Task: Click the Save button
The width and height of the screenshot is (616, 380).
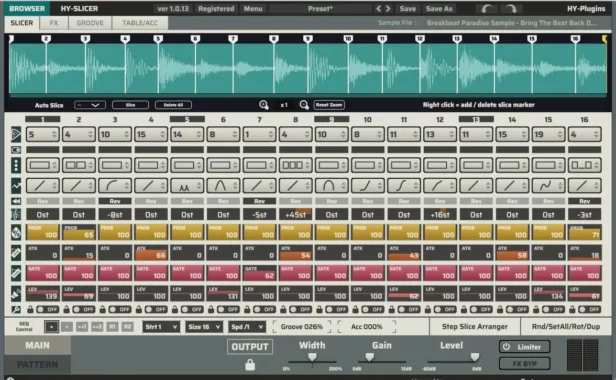Action: click(x=407, y=8)
